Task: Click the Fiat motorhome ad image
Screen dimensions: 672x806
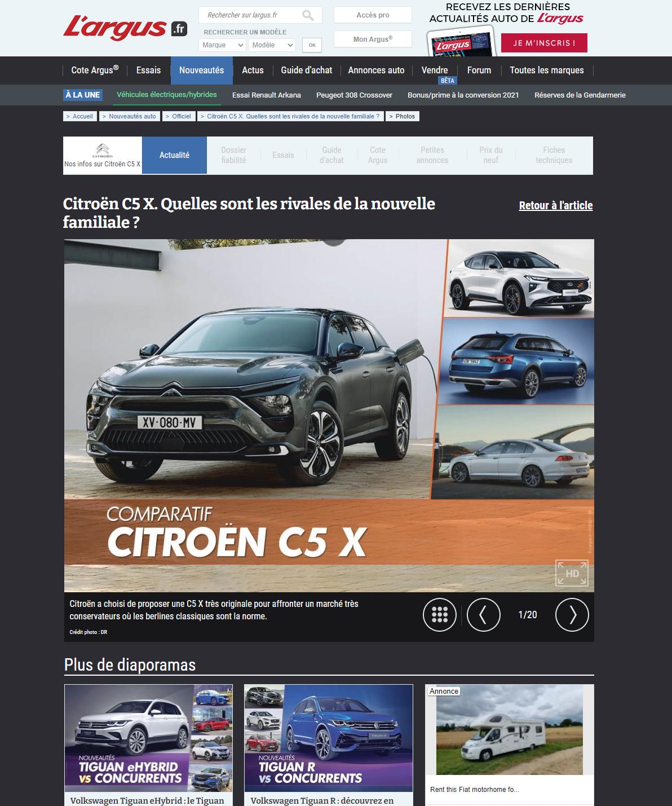Action: click(510, 730)
